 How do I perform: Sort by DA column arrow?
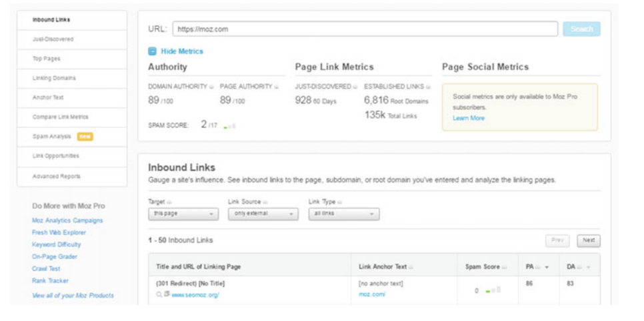pos(589,267)
